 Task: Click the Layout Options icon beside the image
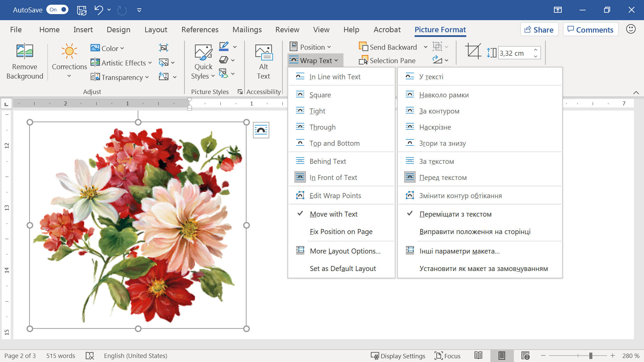point(261,130)
